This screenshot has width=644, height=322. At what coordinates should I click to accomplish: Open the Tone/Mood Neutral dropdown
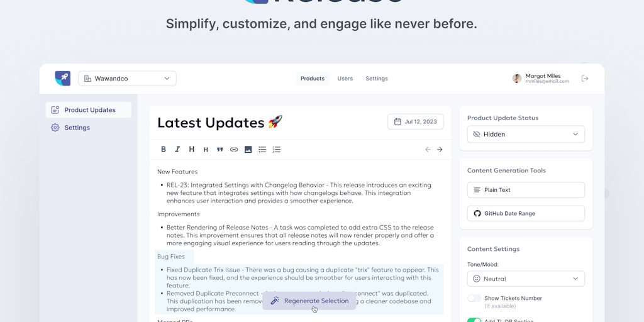526,279
